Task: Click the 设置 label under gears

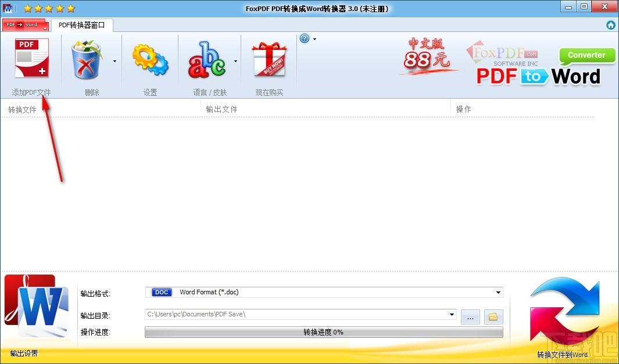Action: [150, 92]
